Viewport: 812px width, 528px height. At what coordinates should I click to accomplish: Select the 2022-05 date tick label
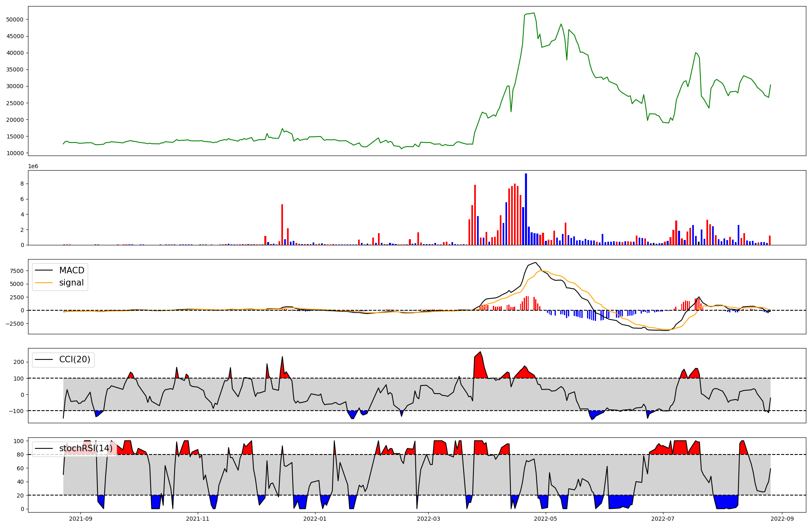[x=546, y=519]
